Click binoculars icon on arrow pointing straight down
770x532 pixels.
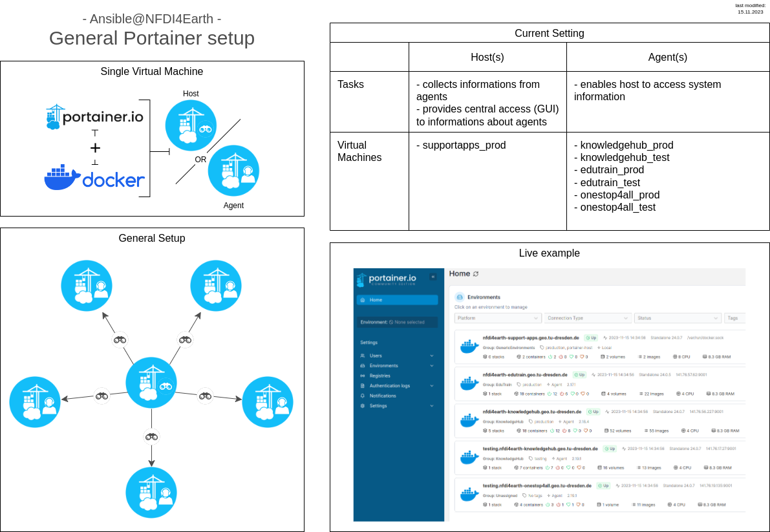pyautogui.click(x=151, y=436)
